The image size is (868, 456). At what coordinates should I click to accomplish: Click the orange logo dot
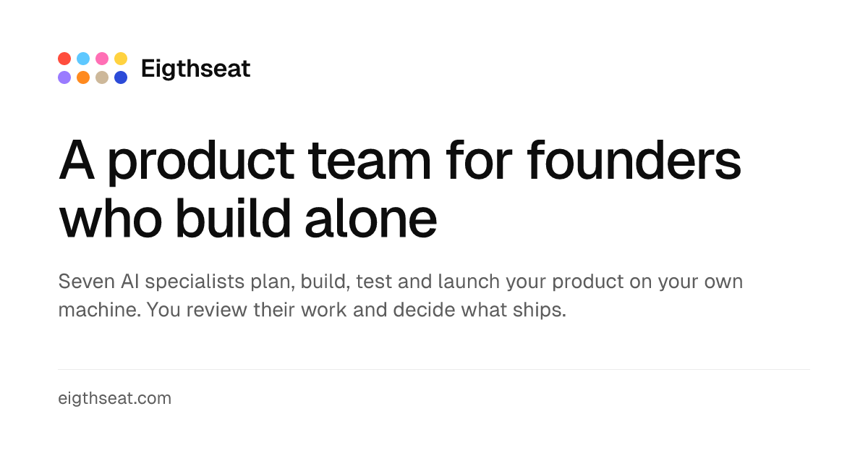pos(83,77)
